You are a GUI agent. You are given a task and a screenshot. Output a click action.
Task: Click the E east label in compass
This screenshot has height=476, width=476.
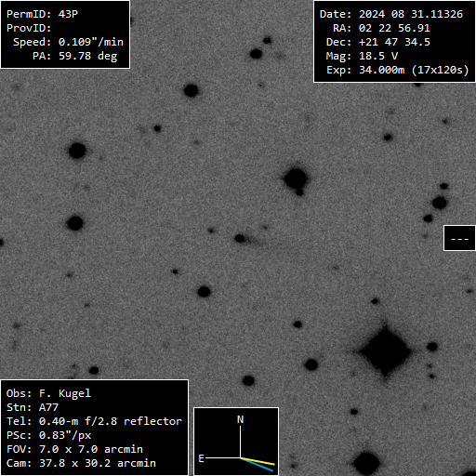tap(201, 458)
